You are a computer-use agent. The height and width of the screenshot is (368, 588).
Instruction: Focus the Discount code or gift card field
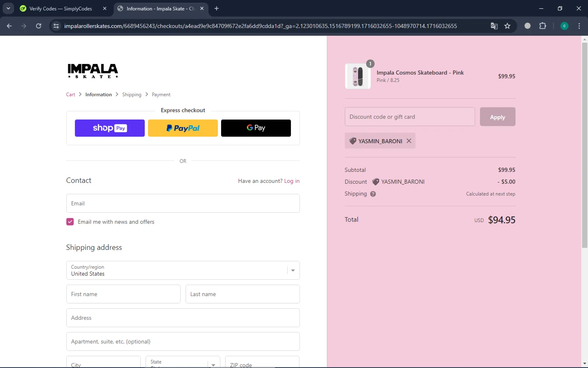pos(410,117)
